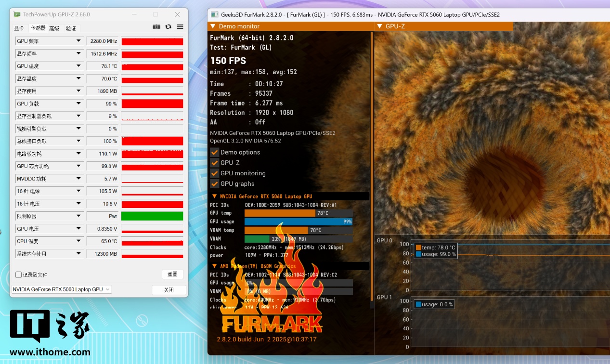The height and width of the screenshot is (364, 610).
Task: Click the FurMark title bar app icon
Action: [x=214, y=14]
